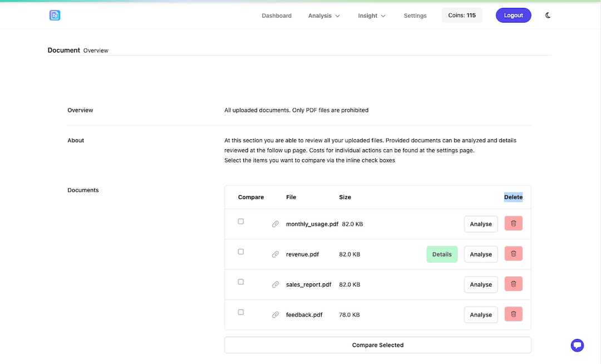Click the app logo icon
Screen dimensions: 601x364
coord(55,15)
